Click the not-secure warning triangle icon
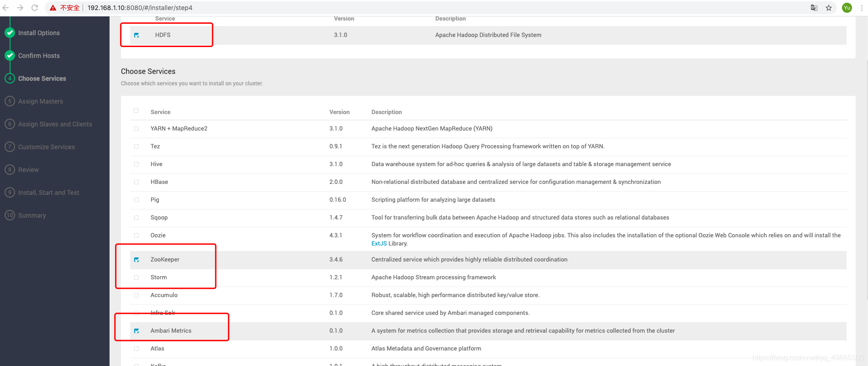The image size is (868, 366). 53,8
